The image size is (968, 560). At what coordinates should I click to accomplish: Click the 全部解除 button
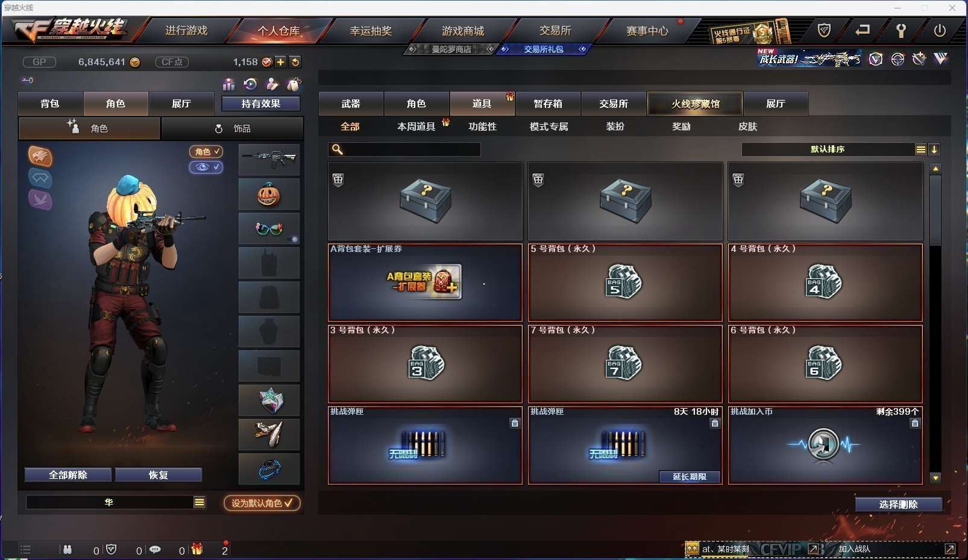tap(68, 475)
